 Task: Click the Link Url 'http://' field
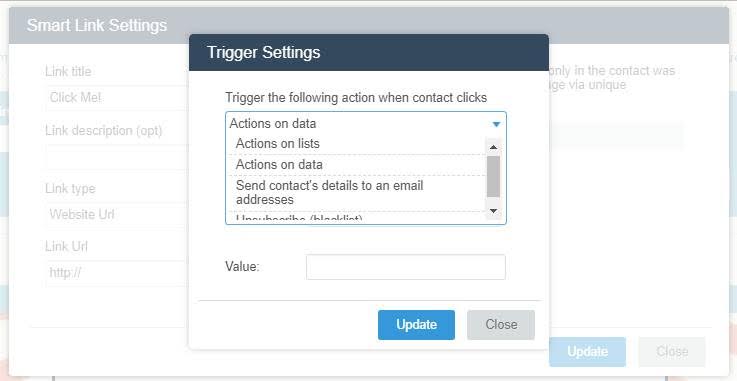[118, 273]
